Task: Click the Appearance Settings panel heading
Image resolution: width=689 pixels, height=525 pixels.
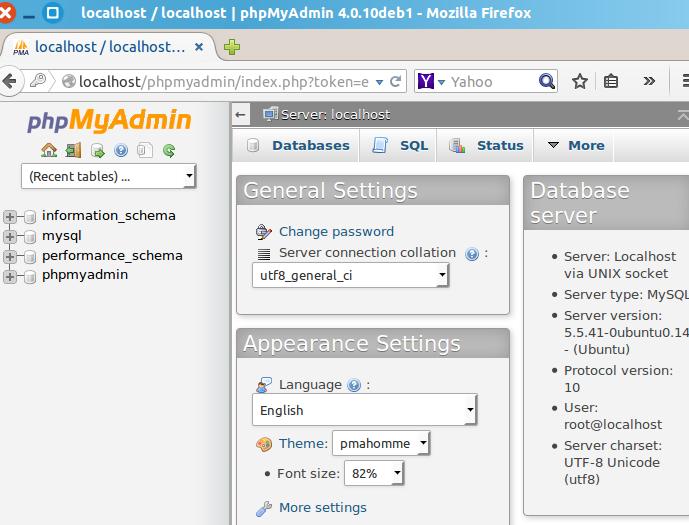Action: point(352,344)
